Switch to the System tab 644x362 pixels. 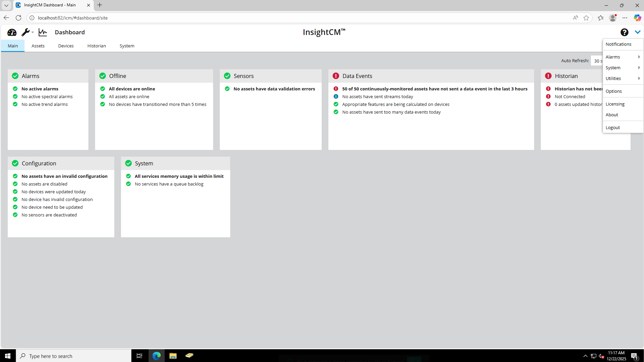click(127, 46)
